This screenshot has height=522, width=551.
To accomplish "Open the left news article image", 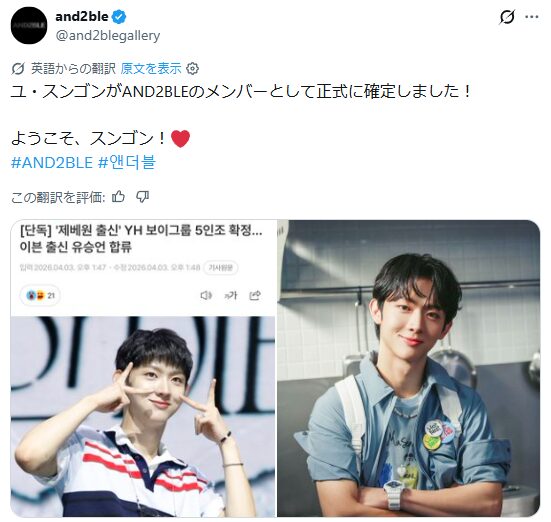I will tap(143, 368).
